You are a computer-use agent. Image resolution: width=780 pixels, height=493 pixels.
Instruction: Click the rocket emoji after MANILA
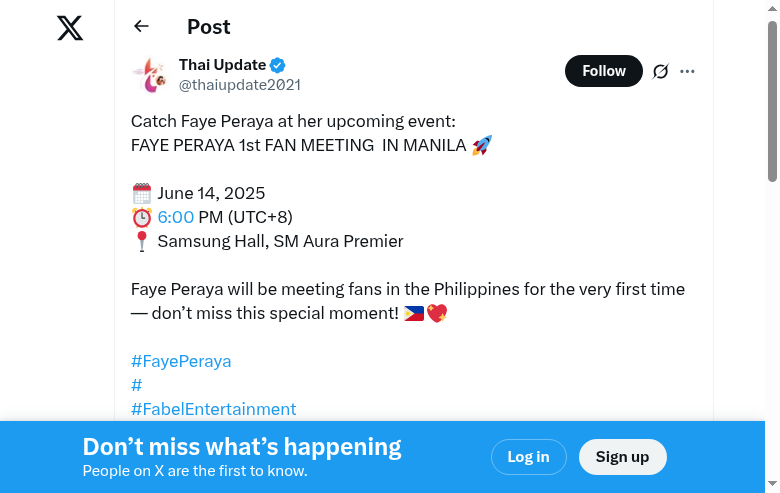[482, 146]
